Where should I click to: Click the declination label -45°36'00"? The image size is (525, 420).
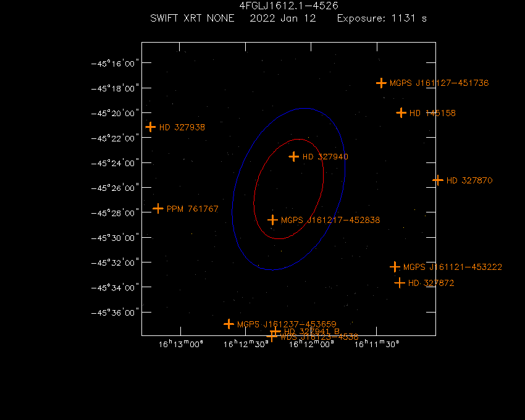tap(115, 312)
